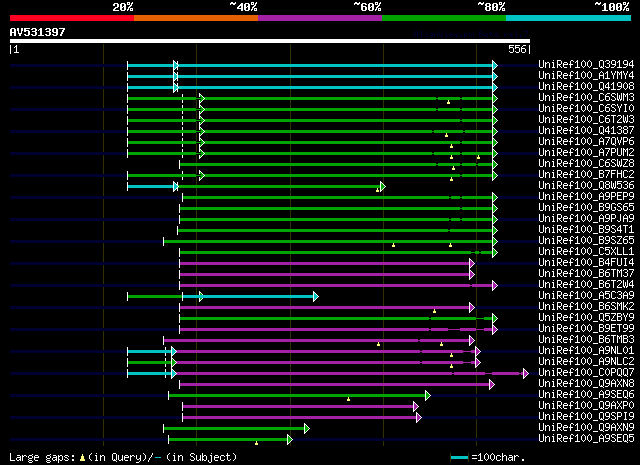
Task: Click the yellow gap marker under UniRef100_A9SEQ5
Action: point(256,443)
